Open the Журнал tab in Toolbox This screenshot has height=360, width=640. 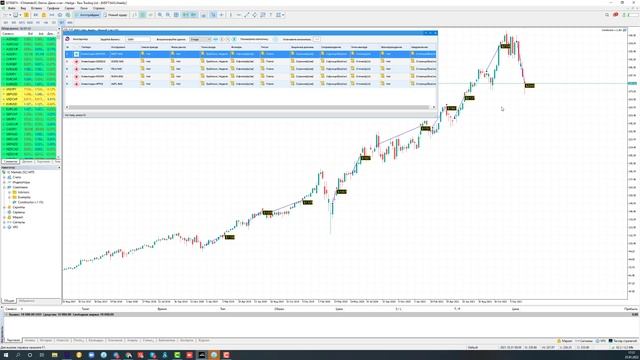click(204, 340)
